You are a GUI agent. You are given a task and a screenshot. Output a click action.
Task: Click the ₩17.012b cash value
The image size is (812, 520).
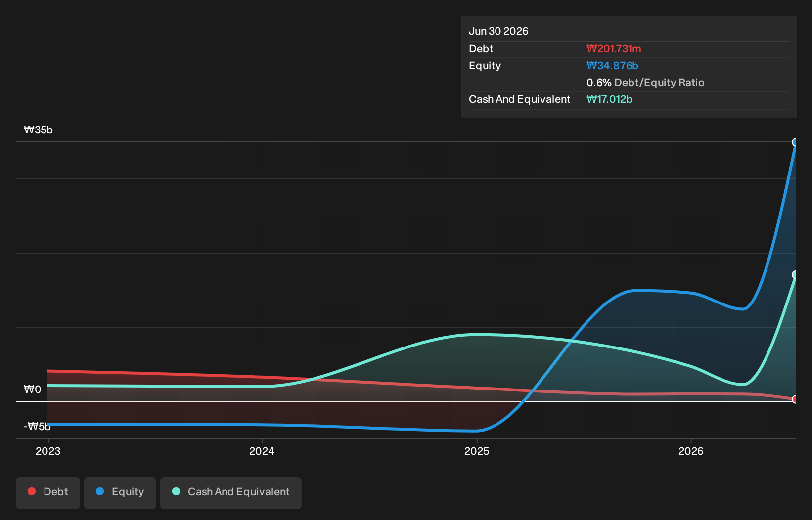[609, 99]
